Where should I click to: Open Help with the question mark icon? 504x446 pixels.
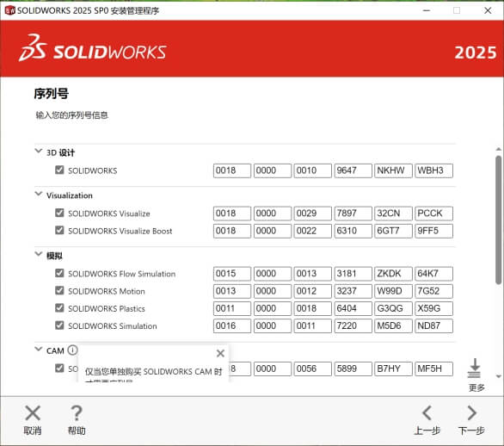point(77,413)
